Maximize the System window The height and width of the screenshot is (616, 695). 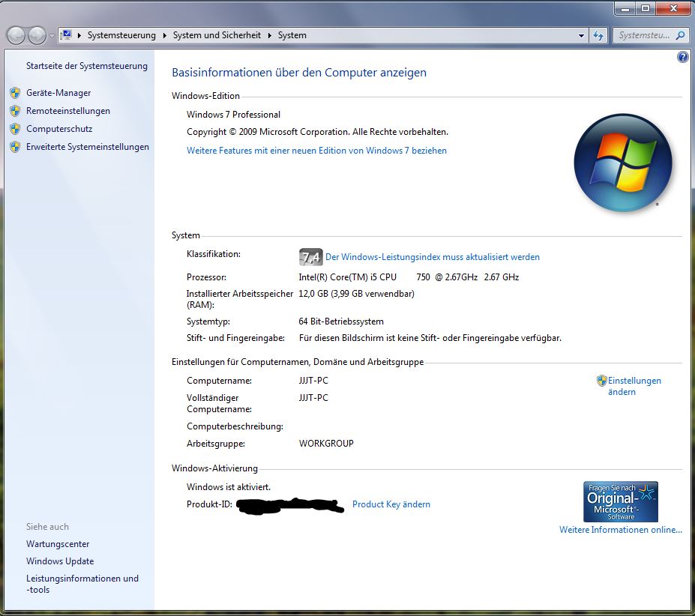tap(646, 8)
